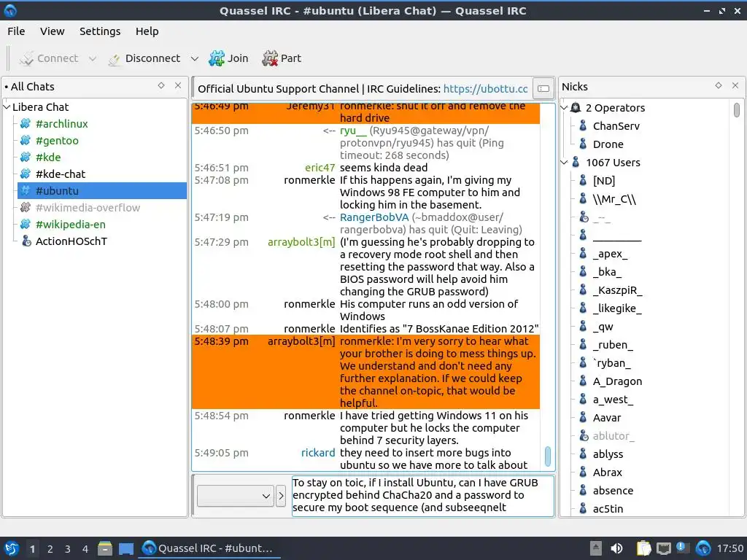Open the File menu
Image resolution: width=747 pixels, height=560 pixels.
(x=16, y=31)
